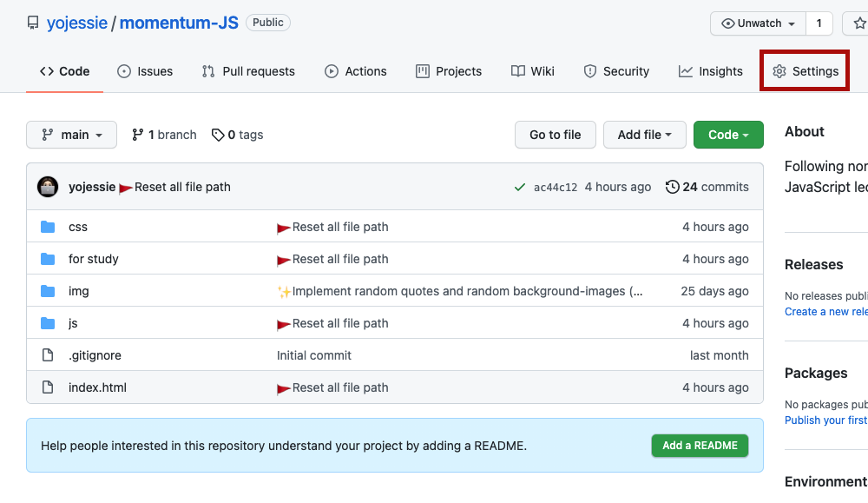
Task: Click the Add a README button
Action: pyautogui.click(x=700, y=446)
